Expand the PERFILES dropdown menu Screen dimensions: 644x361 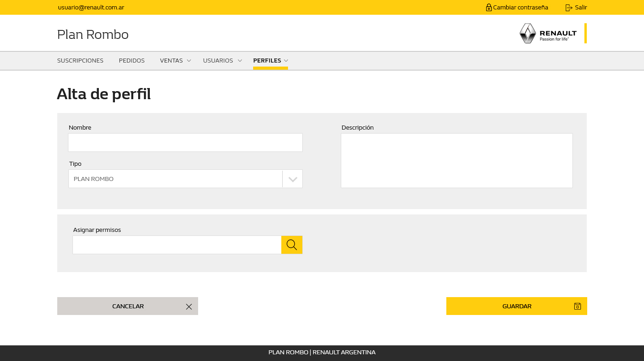point(286,60)
